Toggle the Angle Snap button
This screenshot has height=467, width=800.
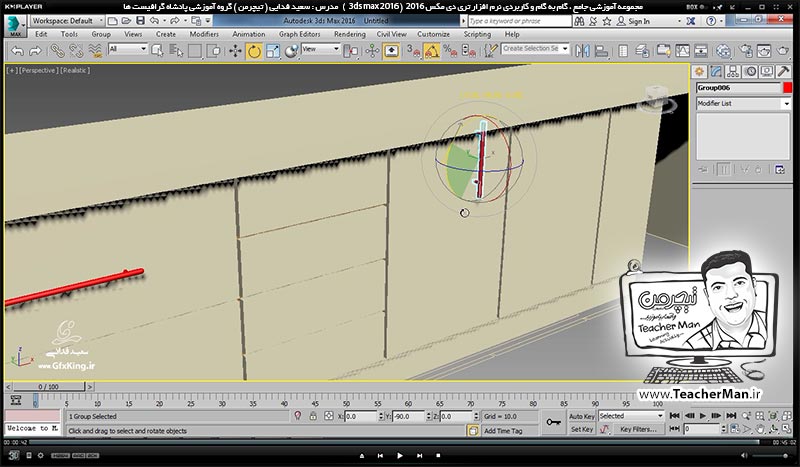tap(431, 51)
